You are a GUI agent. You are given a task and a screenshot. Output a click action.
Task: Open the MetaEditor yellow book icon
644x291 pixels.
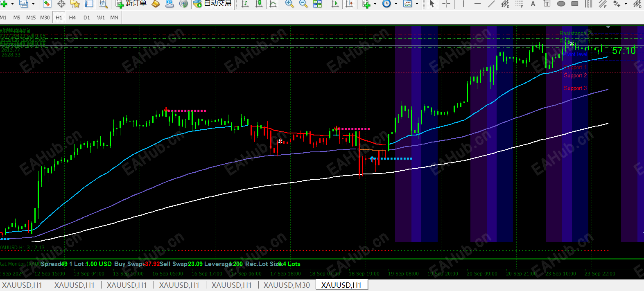tap(156, 4)
